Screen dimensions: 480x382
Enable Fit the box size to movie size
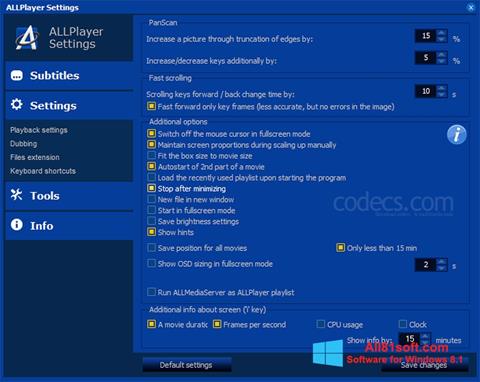(151, 156)
